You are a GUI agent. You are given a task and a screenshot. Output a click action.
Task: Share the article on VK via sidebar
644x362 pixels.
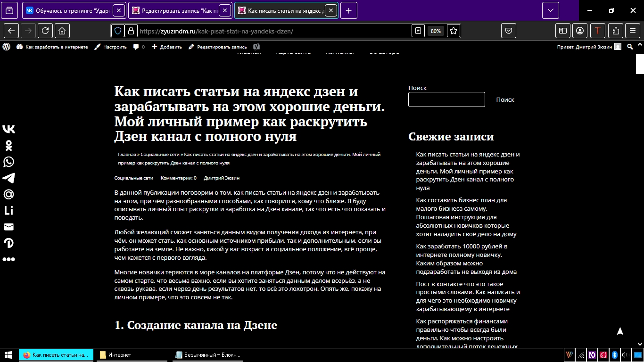click(x=8, y=129)
